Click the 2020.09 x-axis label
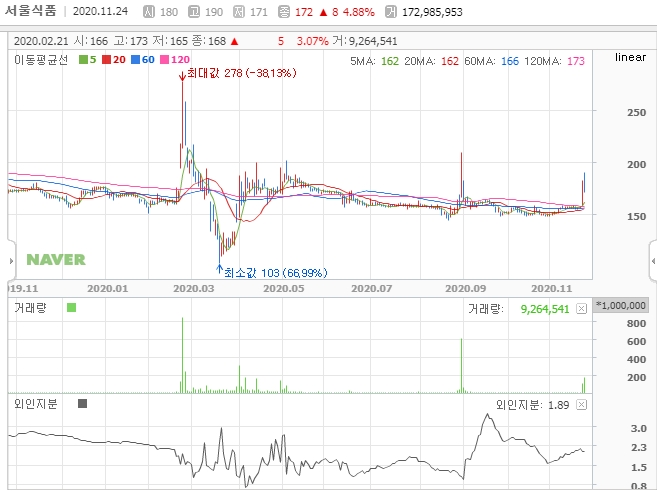657x491 pixels. [466, 289]
